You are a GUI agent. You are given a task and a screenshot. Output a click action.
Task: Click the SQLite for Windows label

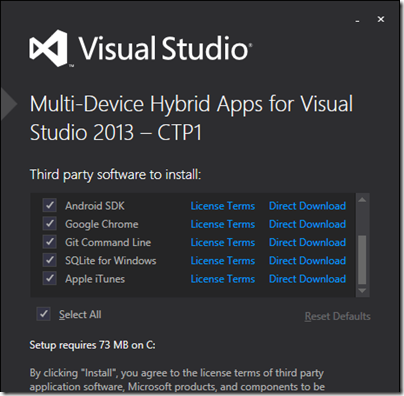click(x=111, y=260)
